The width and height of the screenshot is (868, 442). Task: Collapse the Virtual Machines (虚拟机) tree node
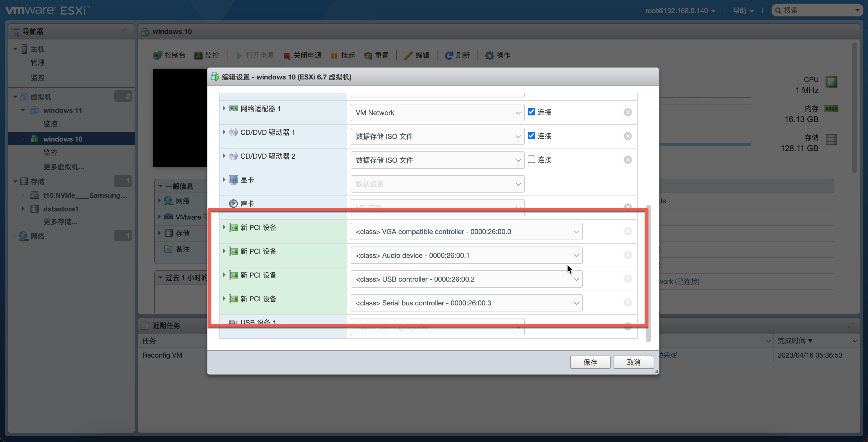[x=15, y=97]
